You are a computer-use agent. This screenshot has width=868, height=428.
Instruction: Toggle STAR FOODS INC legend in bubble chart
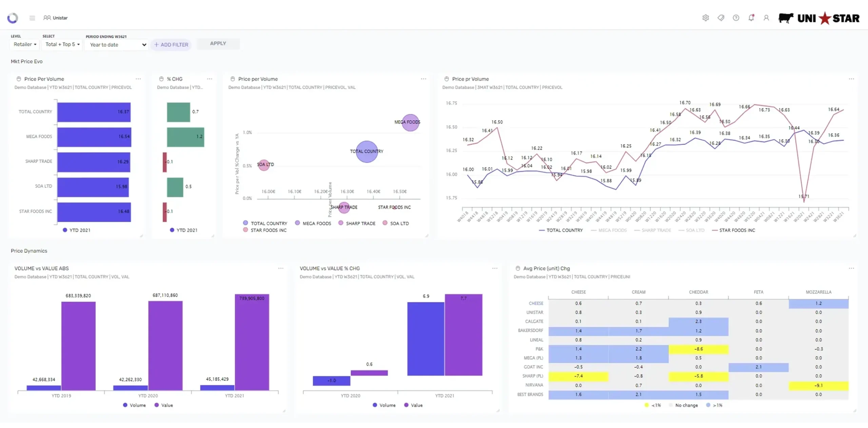265,230
